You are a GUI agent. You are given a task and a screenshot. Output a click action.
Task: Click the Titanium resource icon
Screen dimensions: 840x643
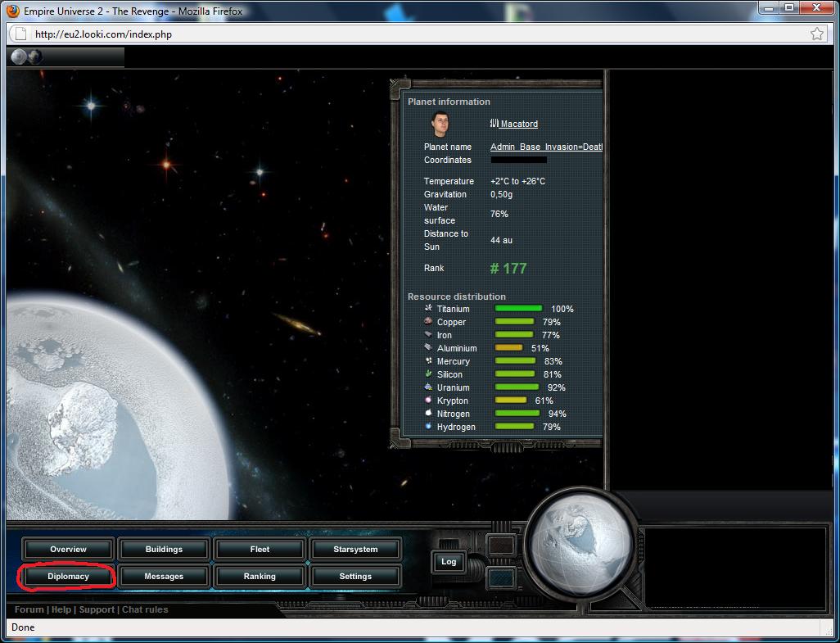[x=428, y=308]
